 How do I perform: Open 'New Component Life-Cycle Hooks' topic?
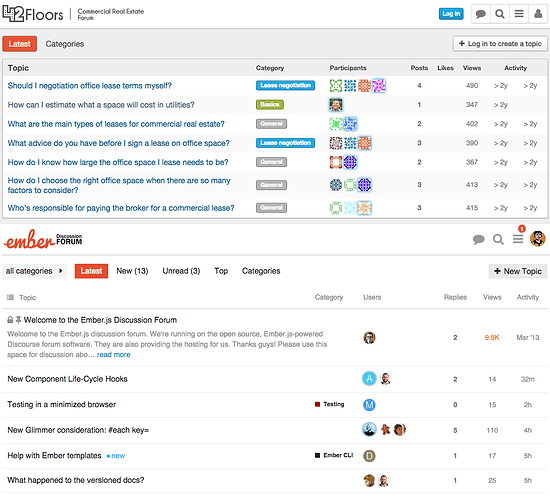pyautogui.click(x=67, y=379)
